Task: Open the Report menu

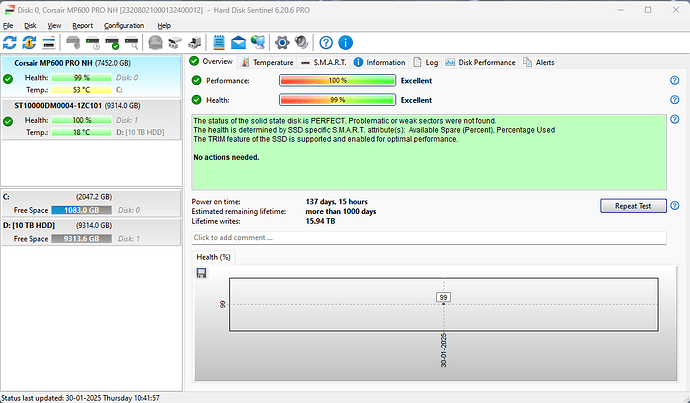Action: coord(83,25)
